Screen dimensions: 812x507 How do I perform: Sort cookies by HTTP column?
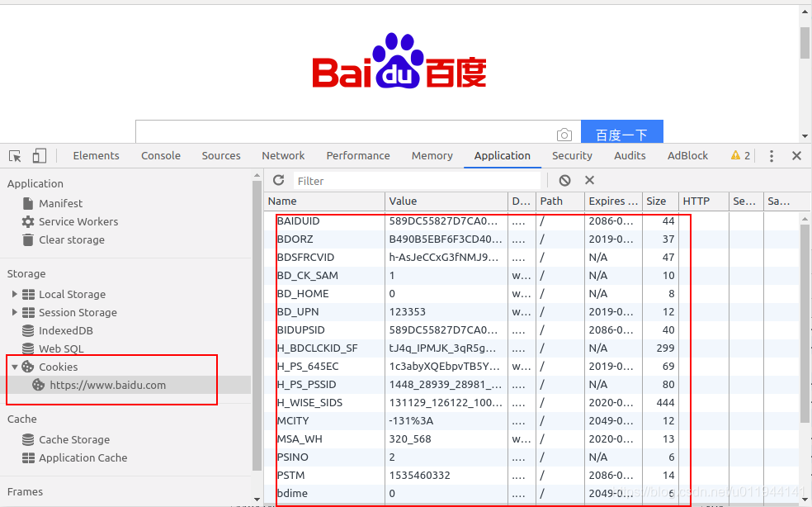pyautogui.click(x=704, y=201)
